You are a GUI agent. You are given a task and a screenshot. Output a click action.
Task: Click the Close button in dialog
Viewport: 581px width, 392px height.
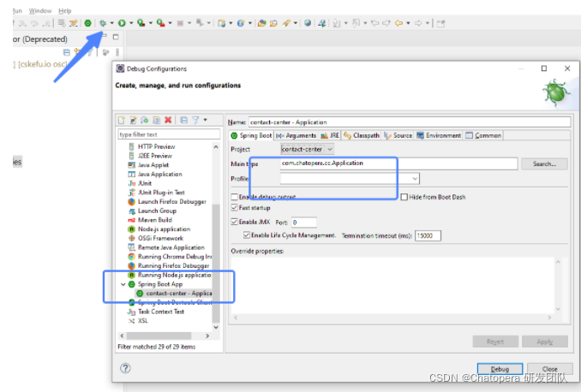(x=550, y=369)
